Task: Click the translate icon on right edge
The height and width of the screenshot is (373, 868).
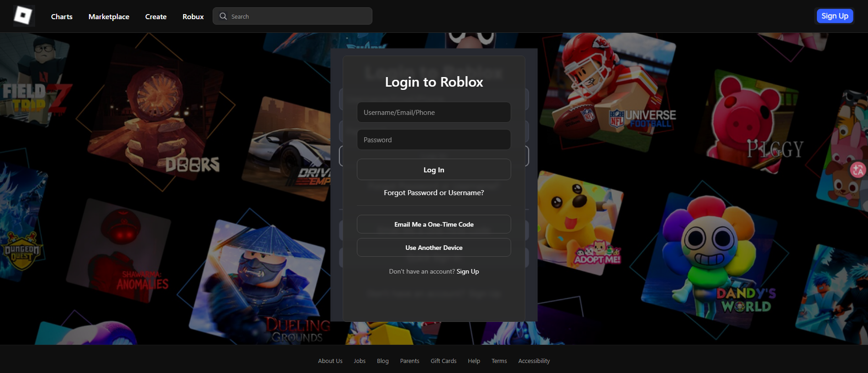Action: (x=858, y=170)
